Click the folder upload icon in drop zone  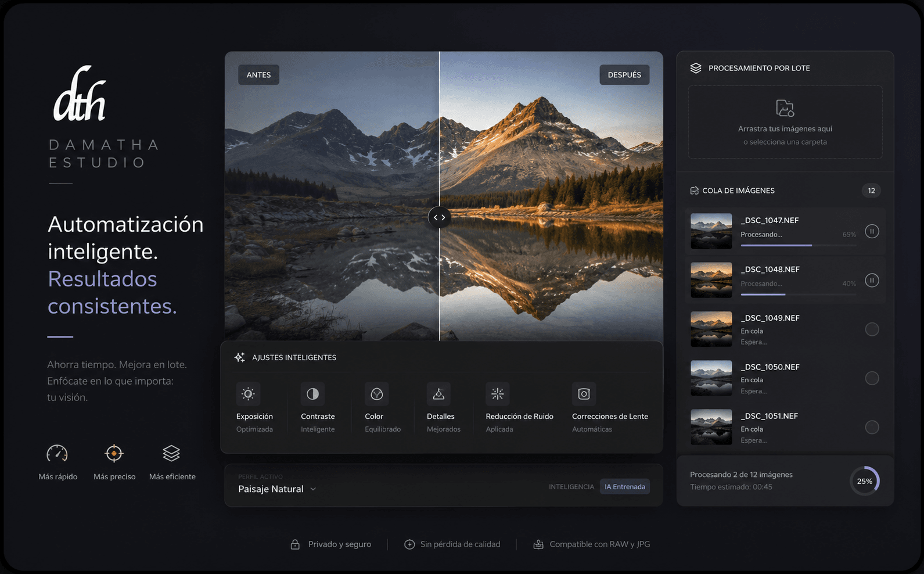pyautogui.click(x=785, y=108)
